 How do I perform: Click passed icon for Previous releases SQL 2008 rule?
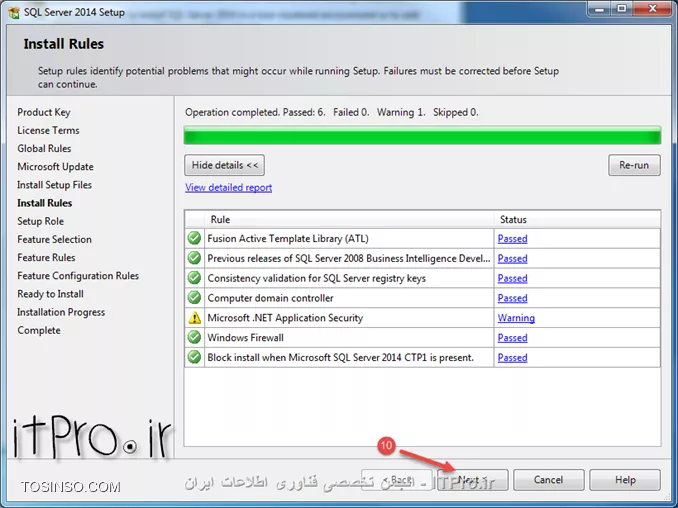(195, 258)
